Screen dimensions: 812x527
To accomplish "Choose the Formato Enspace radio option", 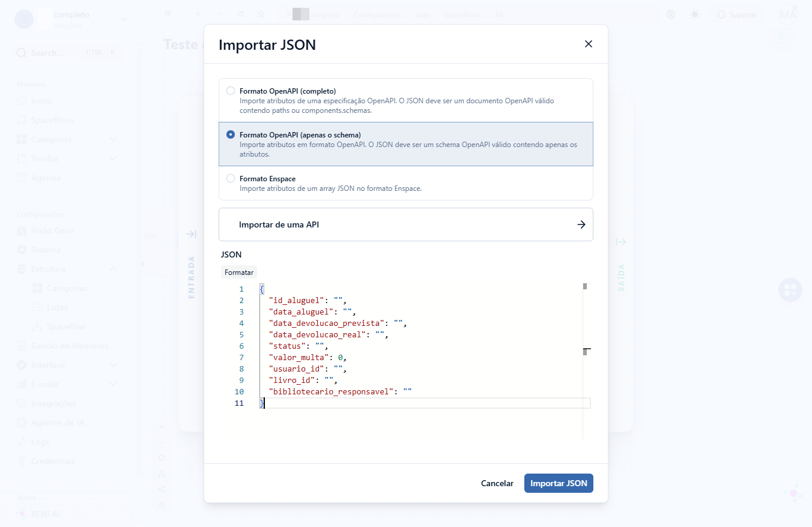I will [x=231, y=178].
